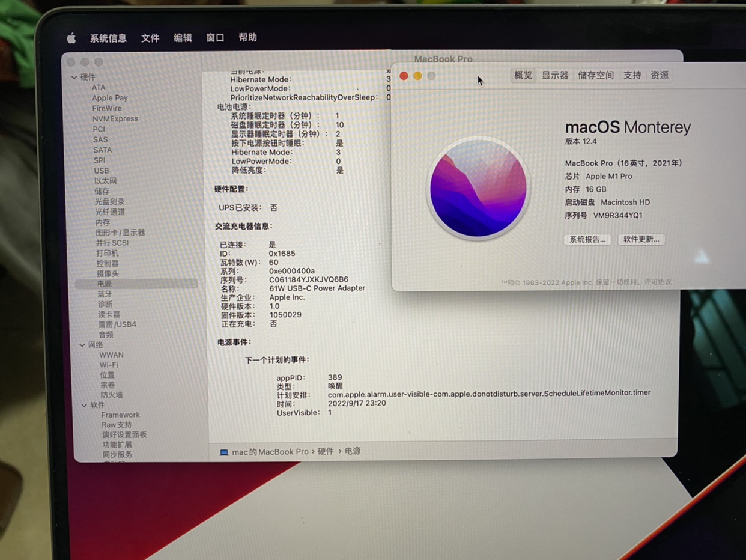
Task: Select 内存 in the sidebar
Action: 103,222
